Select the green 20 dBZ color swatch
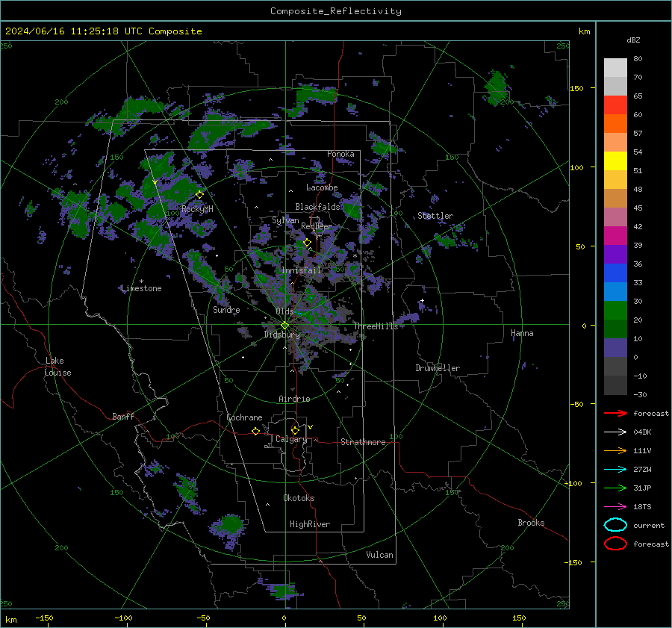Screen dimensions: 672x628 [x=615, y=311]
